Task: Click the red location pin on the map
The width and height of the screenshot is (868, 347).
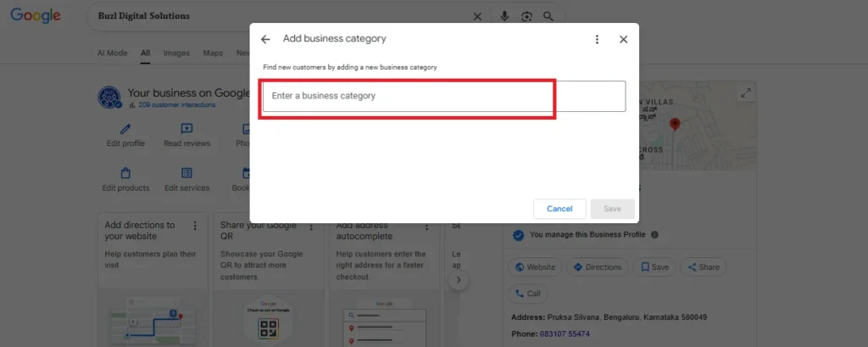Action: [x=674, y=124]
